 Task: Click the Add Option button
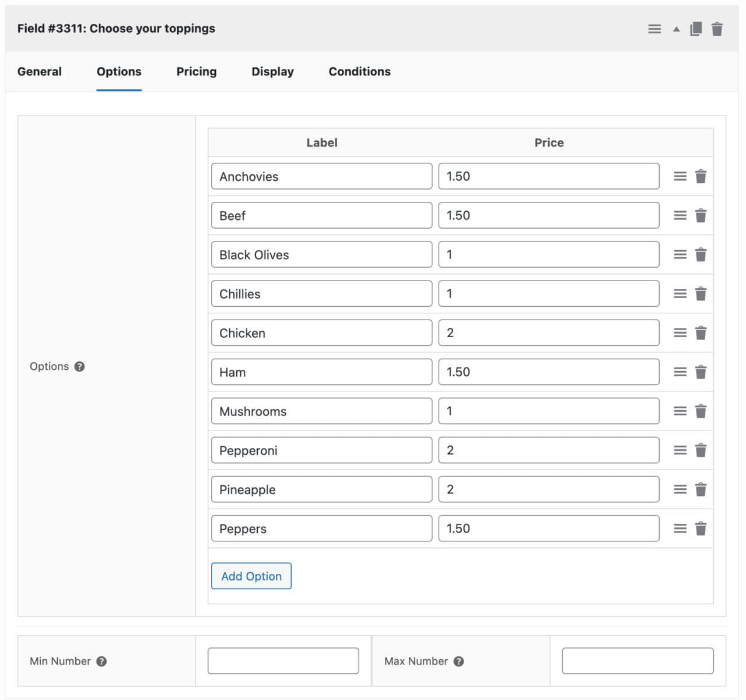click(x=251, y=576)
